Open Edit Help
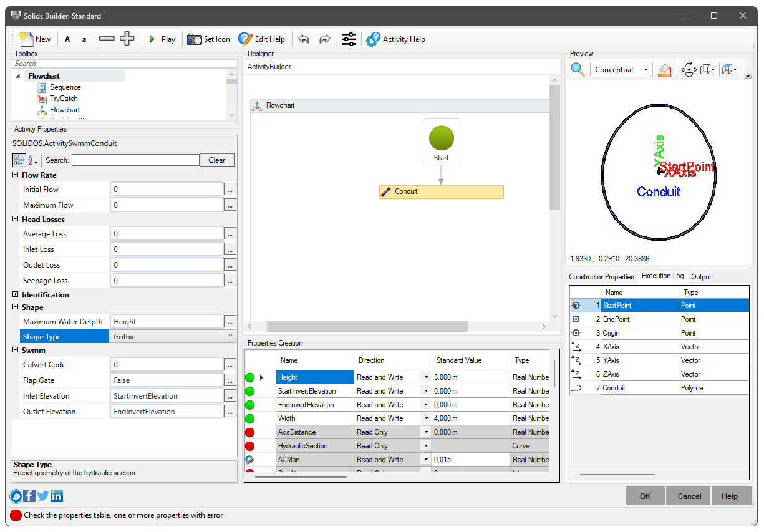Image resolution: width=764 pixels, height=532 pixels. [x=261, y=39]
